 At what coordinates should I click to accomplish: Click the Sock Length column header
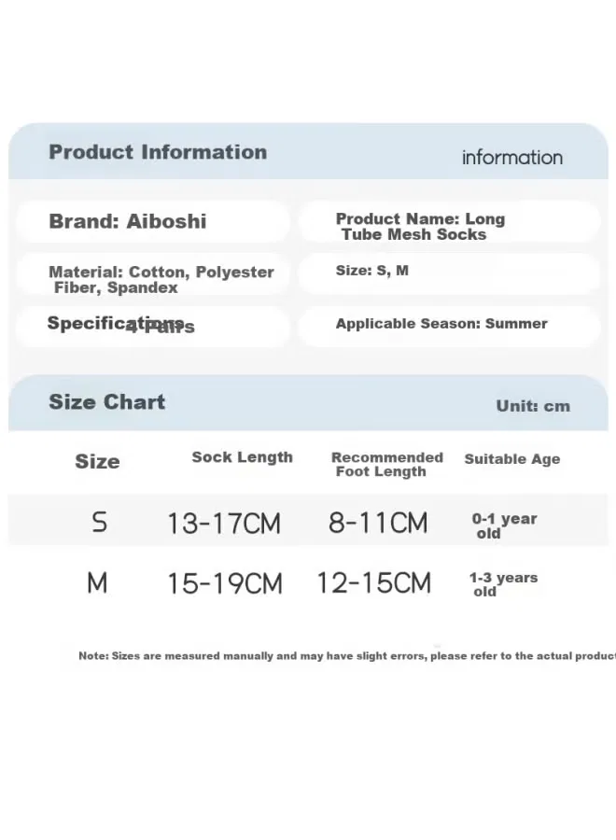tap(242, 457)
